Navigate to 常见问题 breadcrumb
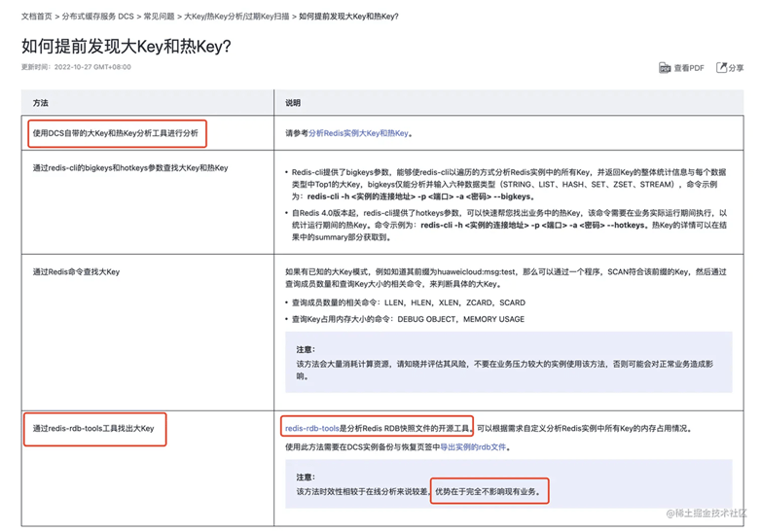Screen dimensions: 761x532 point(159,17)
